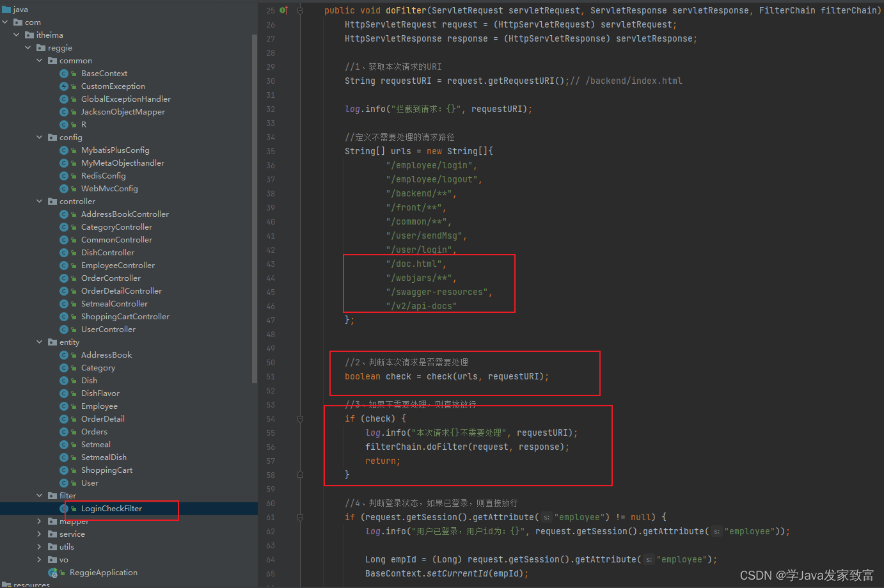The image size is (884, 588).
Task: Open CategoryController file
Action: tap(116, 227)
